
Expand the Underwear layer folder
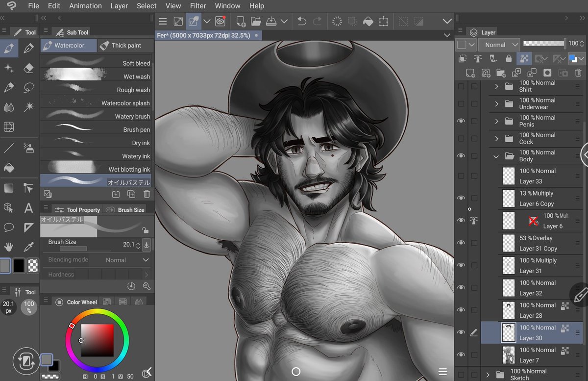(496, 104)
